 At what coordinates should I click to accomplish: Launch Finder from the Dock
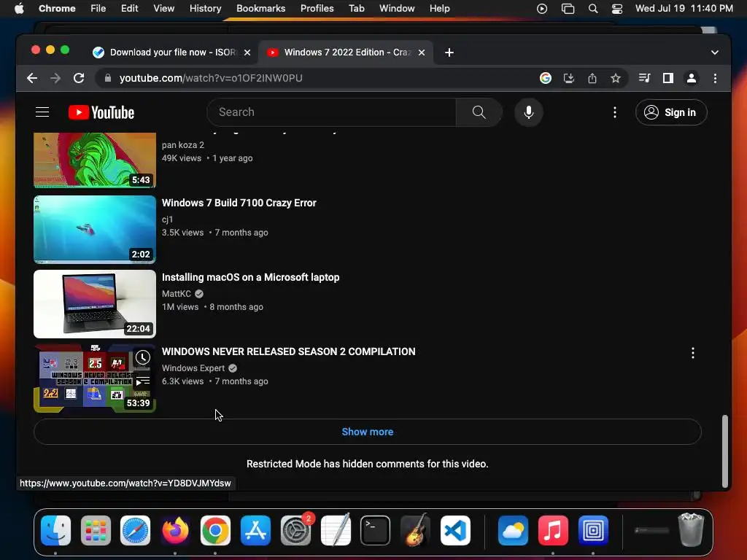click(55, 531)
